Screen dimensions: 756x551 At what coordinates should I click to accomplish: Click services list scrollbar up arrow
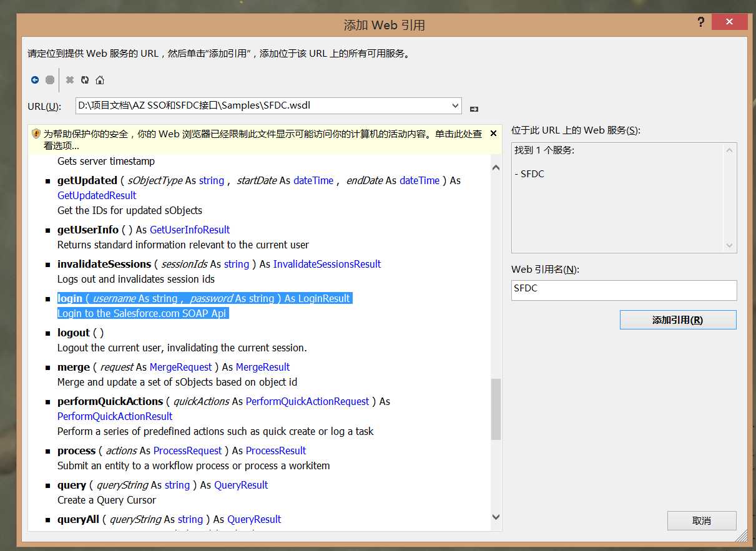click(730, 151)
